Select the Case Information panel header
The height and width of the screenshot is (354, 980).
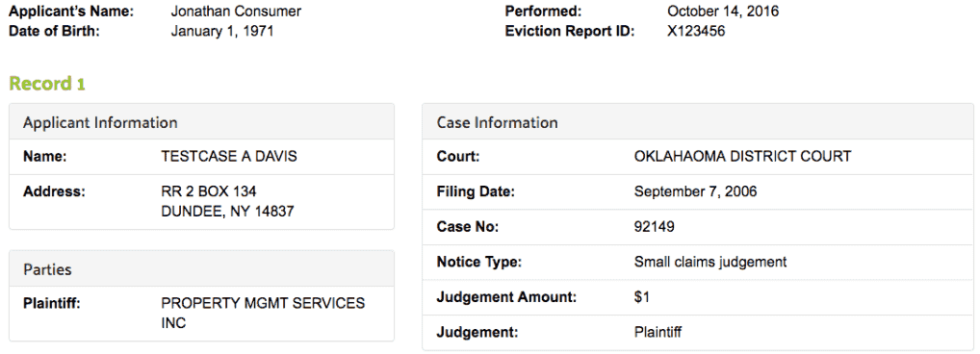coord(698,122)
